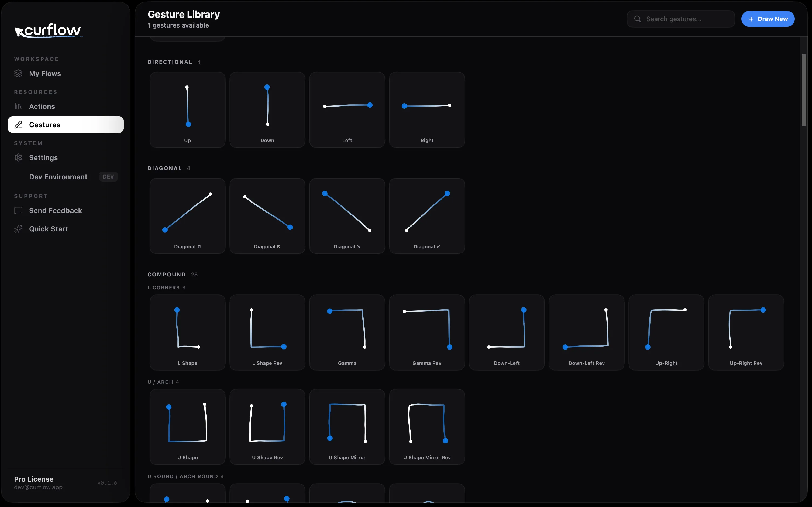Image resolution: width=812 pixels, height=507 pixels.
Task: Pick the Down-Left gesture card
Action: 506,333
